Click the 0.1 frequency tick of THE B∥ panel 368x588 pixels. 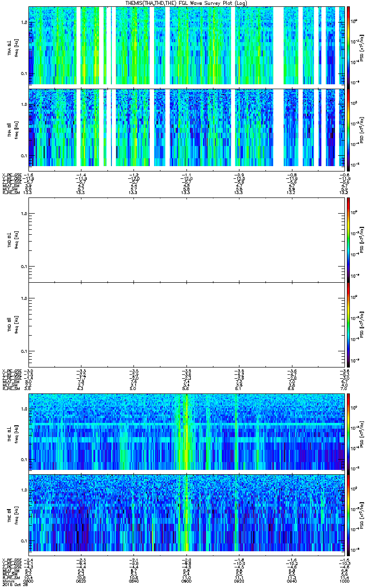(x=24, y=540)
